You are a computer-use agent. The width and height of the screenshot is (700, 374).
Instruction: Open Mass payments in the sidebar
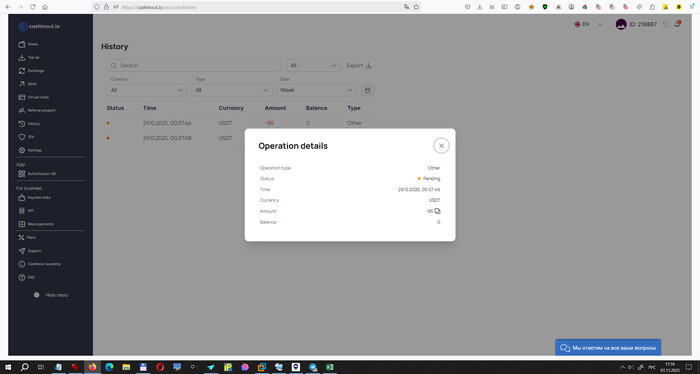tap(36, 224)
